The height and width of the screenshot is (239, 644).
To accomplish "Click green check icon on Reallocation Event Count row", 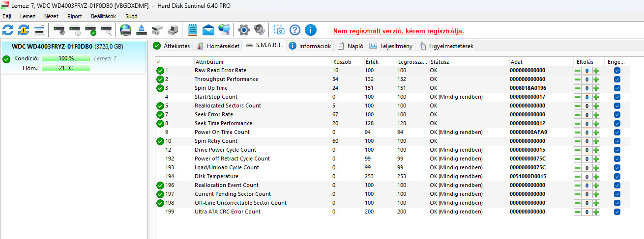I will tap(160, 186).
